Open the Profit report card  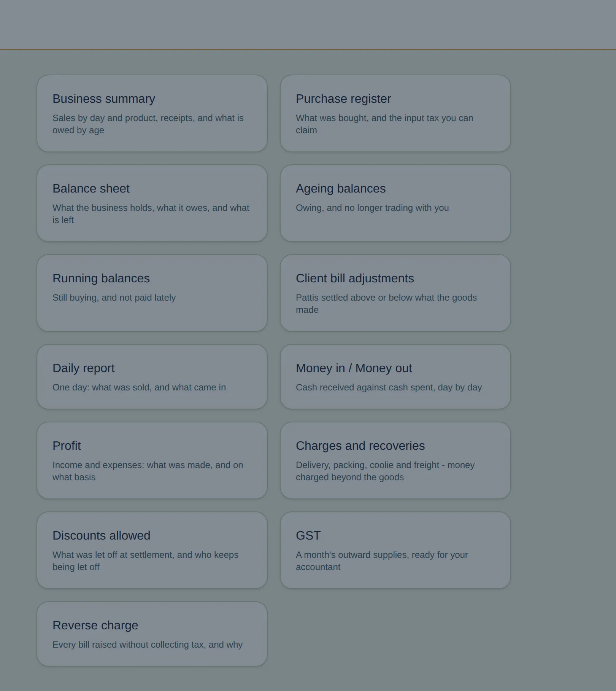152,460
